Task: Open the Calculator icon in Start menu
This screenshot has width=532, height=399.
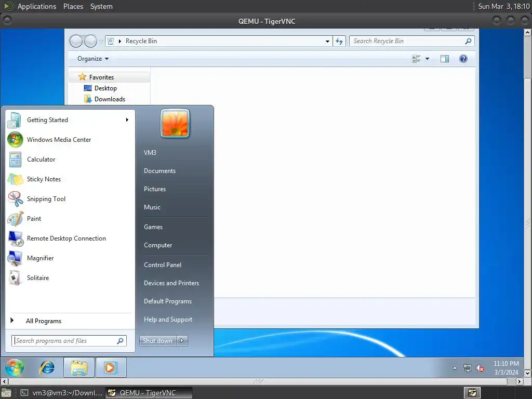Action: coord(15,159)
